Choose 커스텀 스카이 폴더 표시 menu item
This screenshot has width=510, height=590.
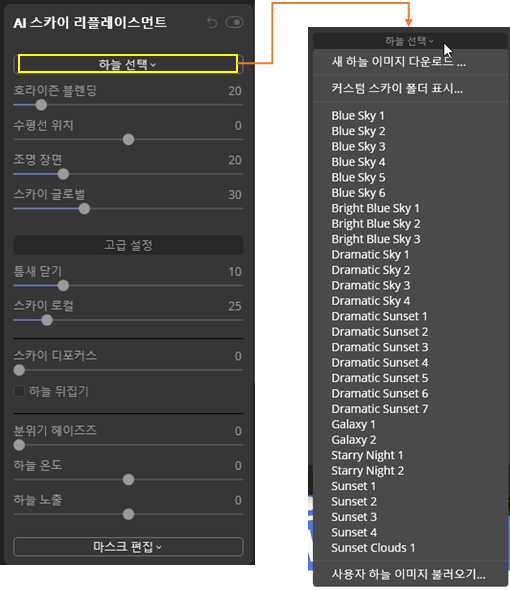click(410, 88)
